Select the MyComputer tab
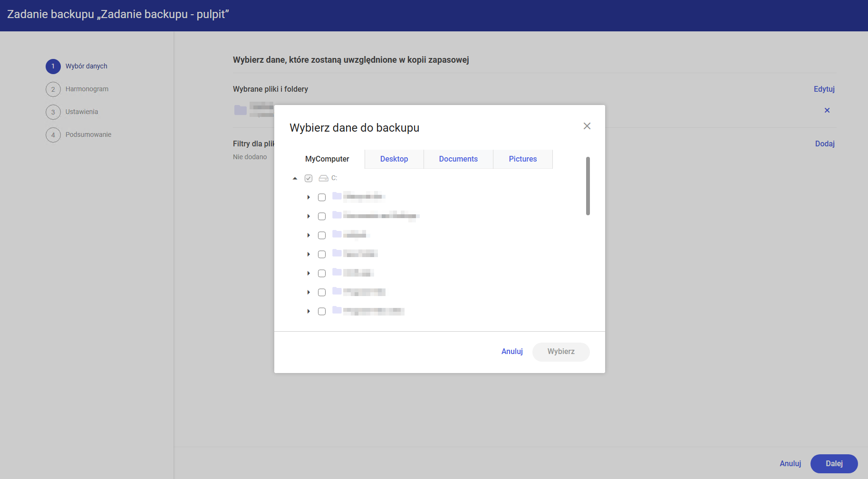The image size is (868, 479). (327, 159)
